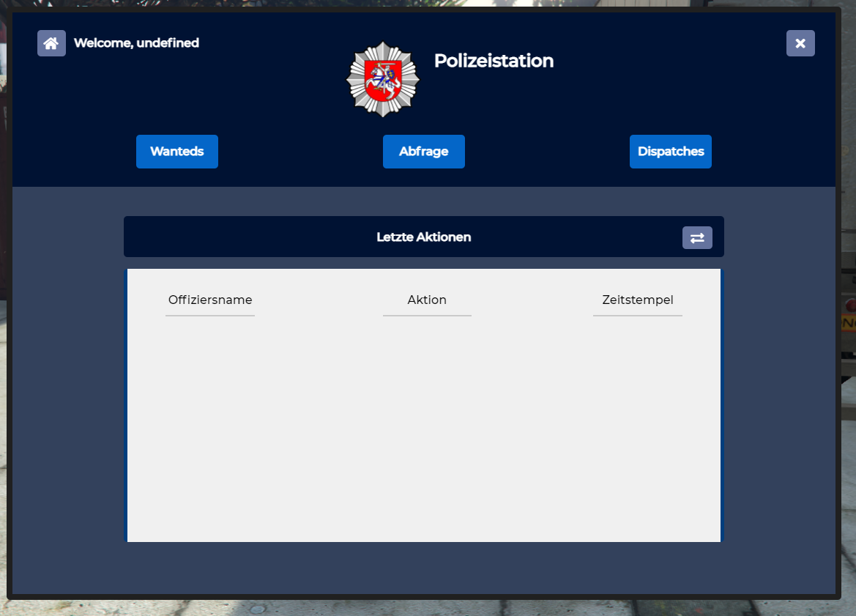
Task: Click the yellow sign in the game background
Action: [x=849, y=323]
